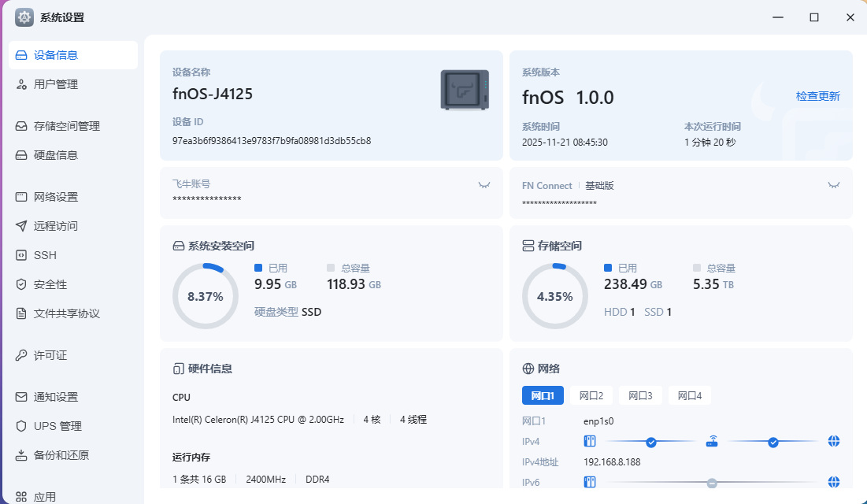Screen dimensions: 867x504
Task: Show the hidden FN Connect ID
Action: point(834,185)
